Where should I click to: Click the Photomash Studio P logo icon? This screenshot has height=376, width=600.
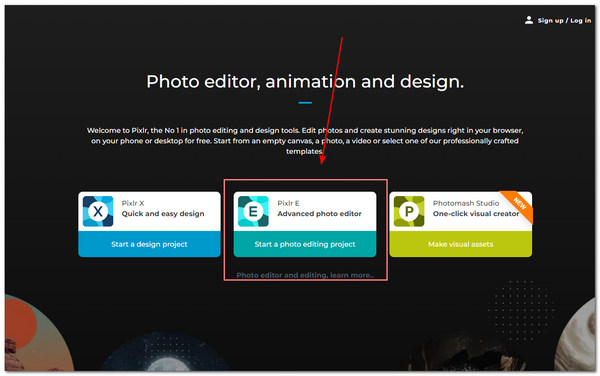pyautogui.click(x=409, y=211)
